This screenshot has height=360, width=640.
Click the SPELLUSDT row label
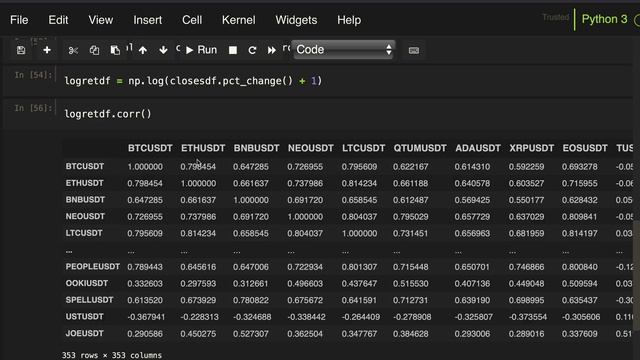coord(89,300)
